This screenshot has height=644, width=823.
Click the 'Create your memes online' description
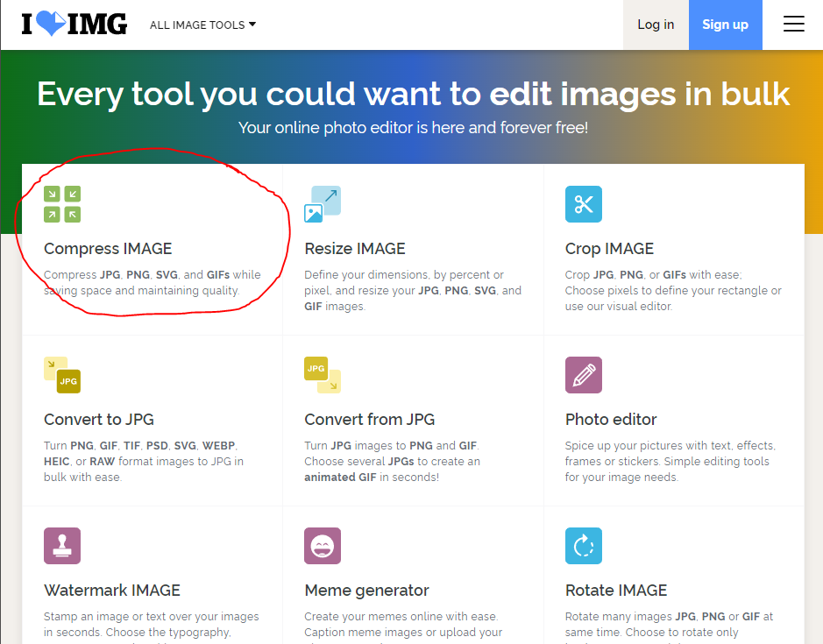[x=403, y=626]
